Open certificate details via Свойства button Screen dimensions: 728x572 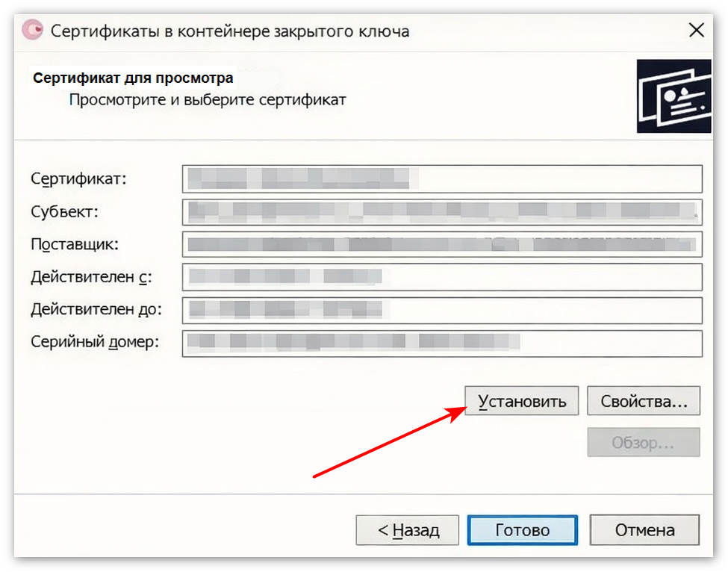point(644,401)
